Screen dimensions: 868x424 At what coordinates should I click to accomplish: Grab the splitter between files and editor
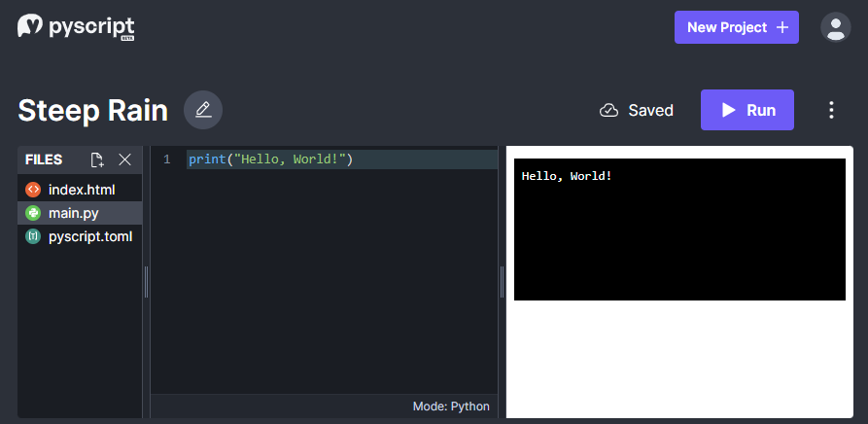click(x=146, y=282)
